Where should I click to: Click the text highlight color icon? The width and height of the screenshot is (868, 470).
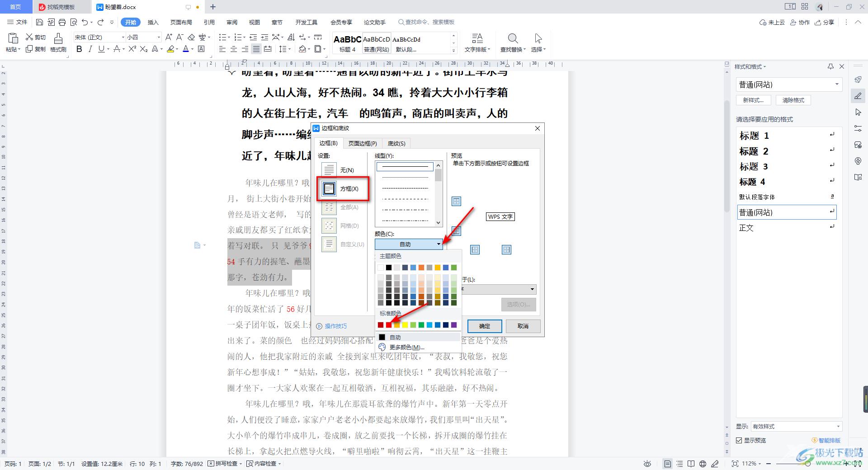170,49
